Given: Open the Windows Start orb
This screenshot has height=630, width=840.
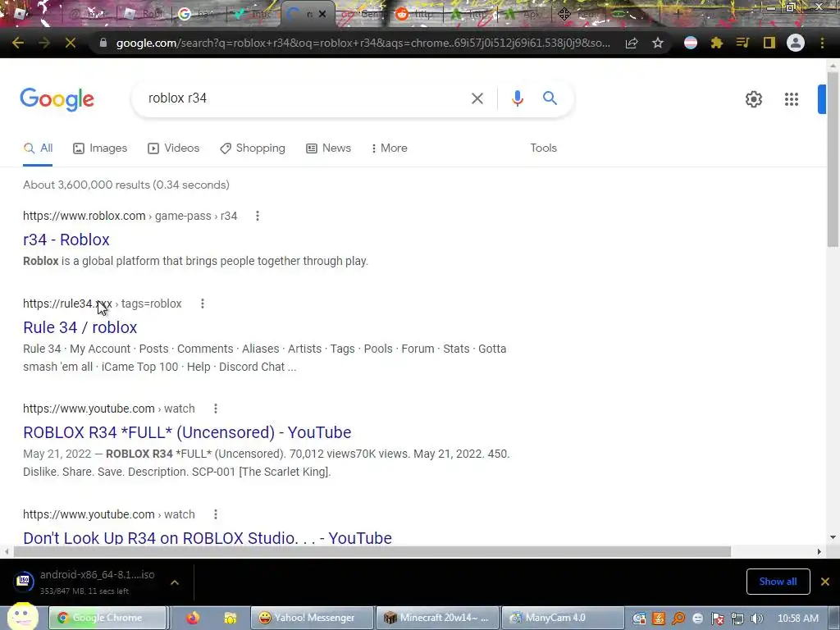Looking at the screenshot, I should point(22,617).
